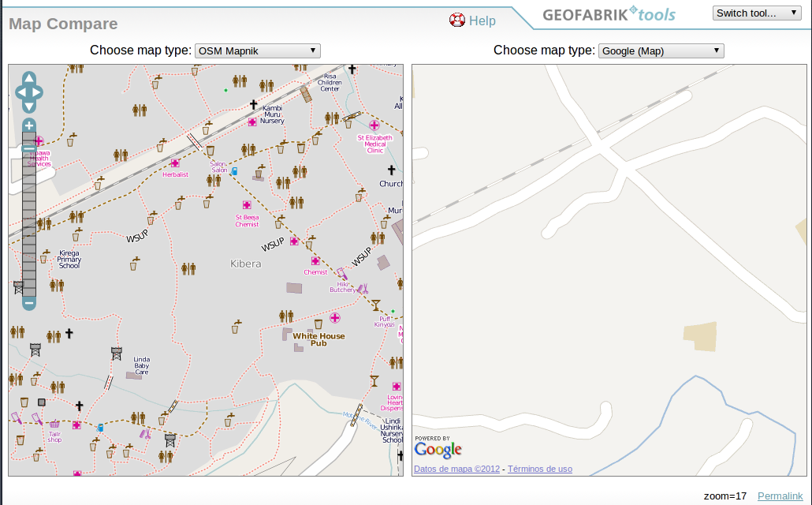Viewport: 812px width, 505px height.
Task: Click the lifebuoy Help icon
Action: (457, 21)
